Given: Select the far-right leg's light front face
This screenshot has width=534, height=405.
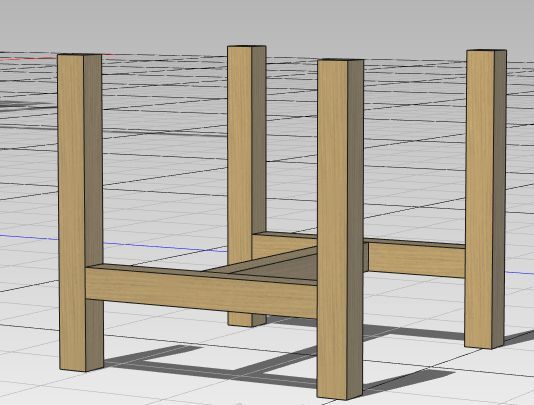Looking at the screenshot, I should [x=480, y=198].
